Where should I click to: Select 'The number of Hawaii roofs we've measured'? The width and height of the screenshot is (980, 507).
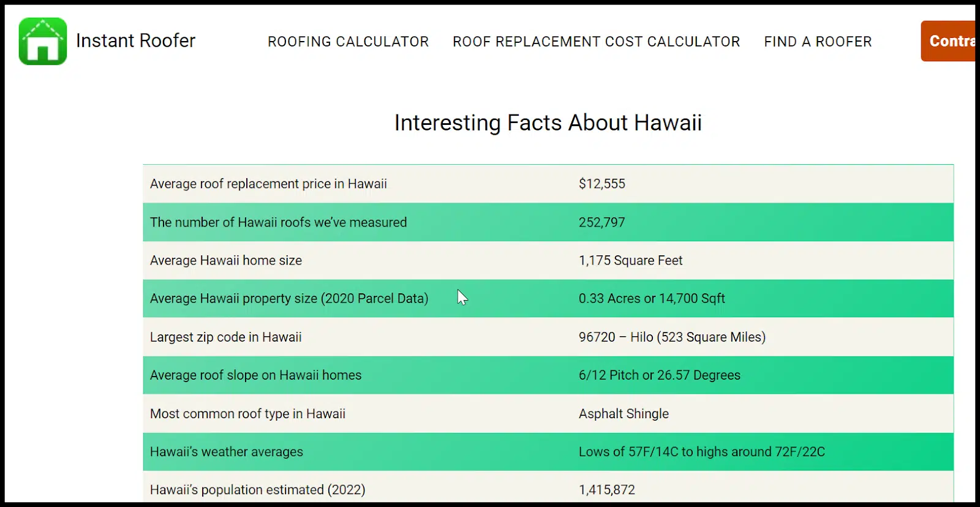click(x=279, y=222)
